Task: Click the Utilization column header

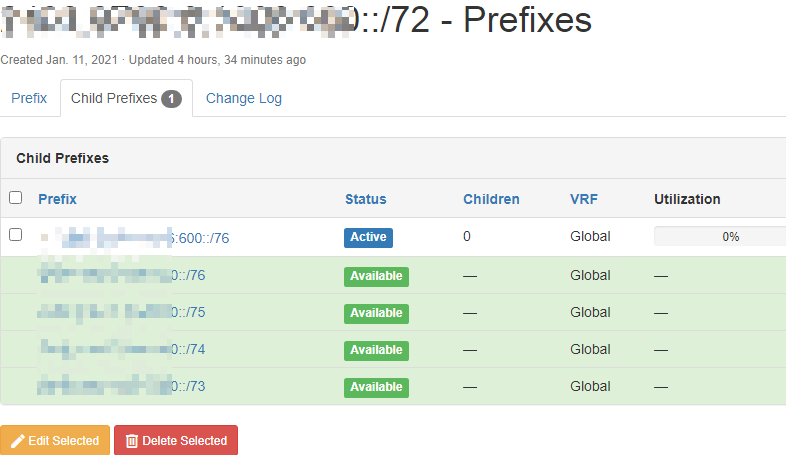Action: pos(687,199)
